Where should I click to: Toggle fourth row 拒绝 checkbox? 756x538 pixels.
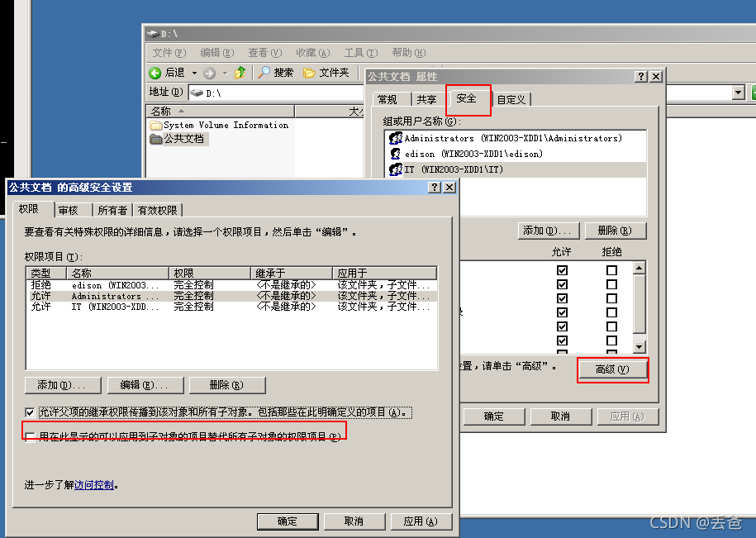(612, 312)
